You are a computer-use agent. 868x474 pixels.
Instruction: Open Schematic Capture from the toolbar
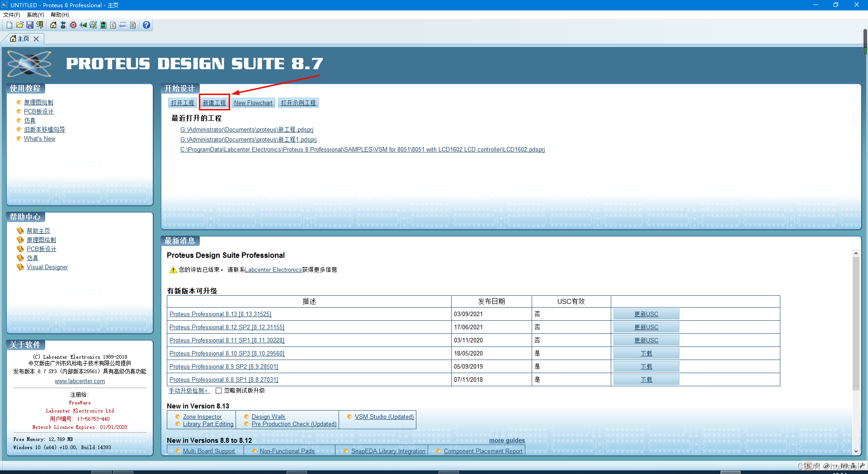63,25
